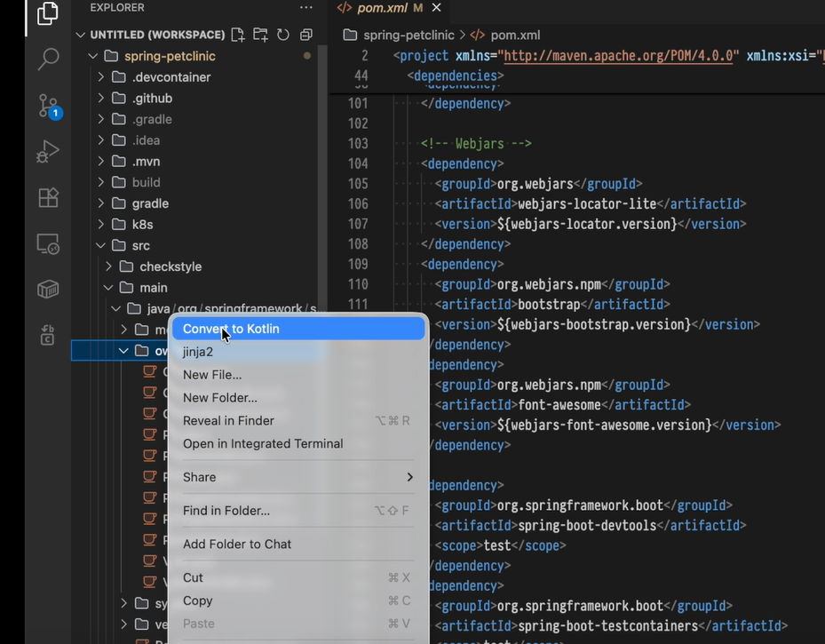The height and width of the screenshot is (644, 825).
Task: Open Source Control view with badge
Action: pos(49,106)
